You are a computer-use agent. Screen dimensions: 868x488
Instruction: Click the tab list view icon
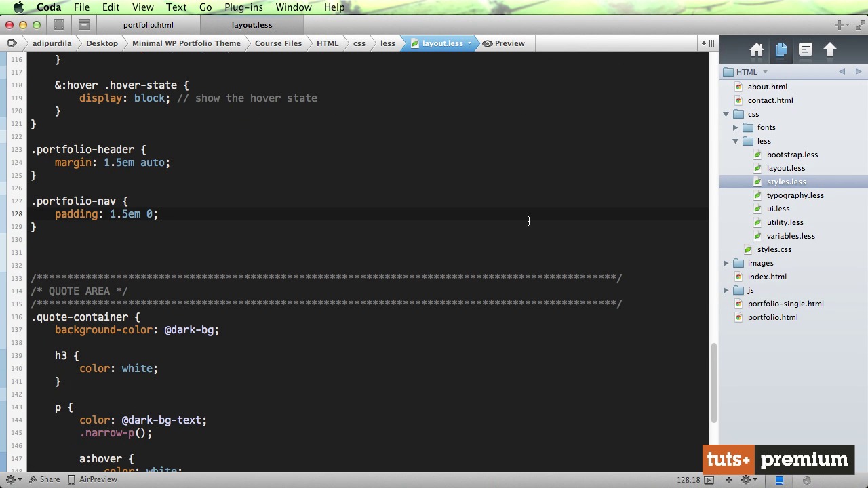tap(84, 25)
